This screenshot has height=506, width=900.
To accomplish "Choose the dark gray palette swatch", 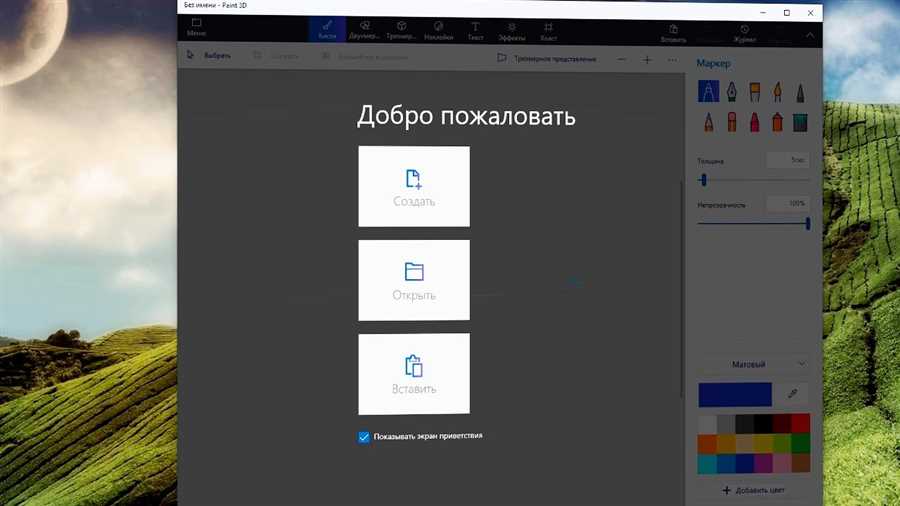I will click(744, 424).
